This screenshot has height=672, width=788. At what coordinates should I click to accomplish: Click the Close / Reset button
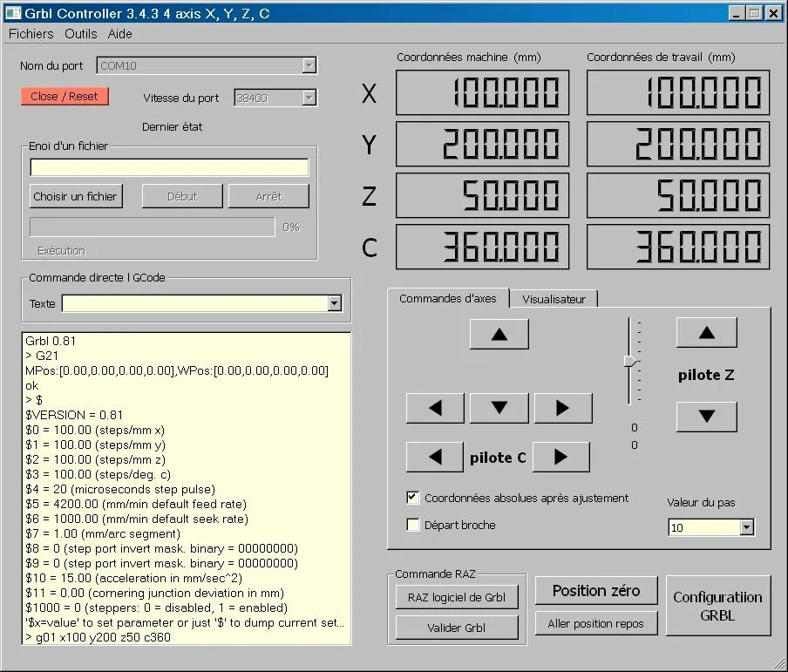pyautogui.click(x=65, y=96)
